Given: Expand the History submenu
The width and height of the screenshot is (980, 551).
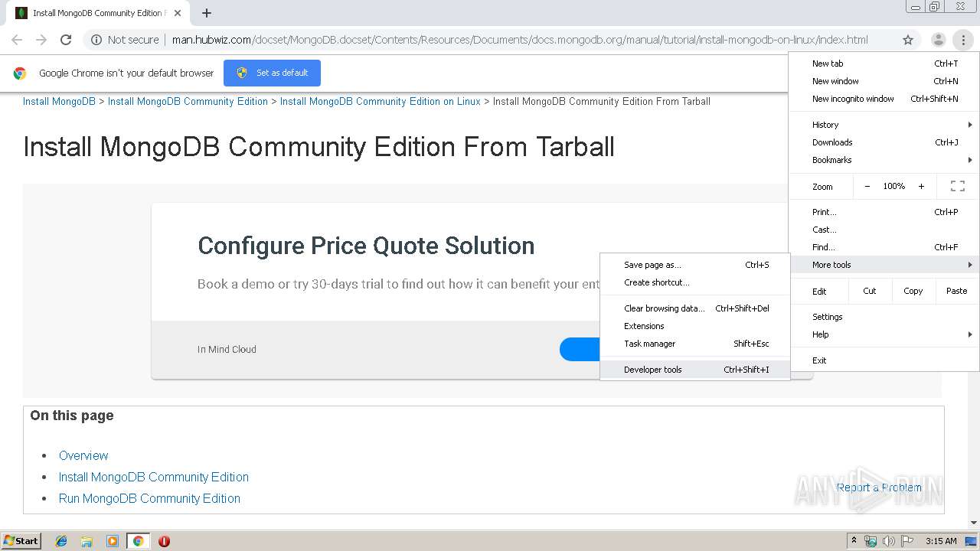Looking at the screenshot, I should [884, 125].
